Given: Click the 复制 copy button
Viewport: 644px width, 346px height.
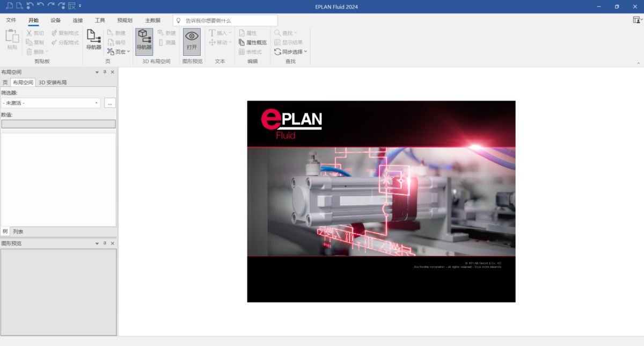Looking at the screenshot, I should coord(35,42).
